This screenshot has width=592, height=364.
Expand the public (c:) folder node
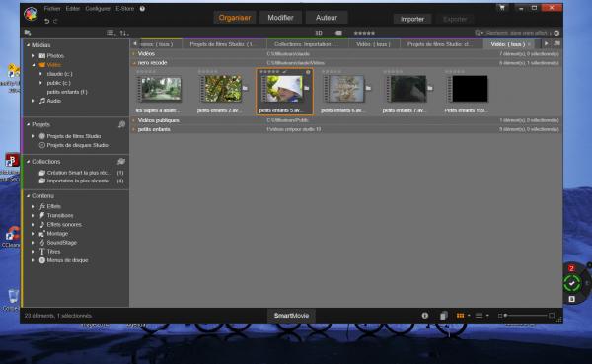[41, 83]
